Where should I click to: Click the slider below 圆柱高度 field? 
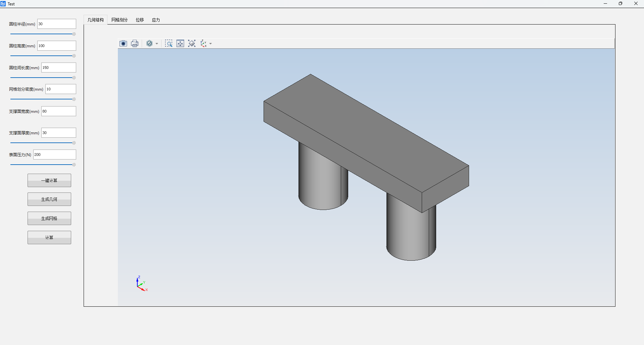pos(43,56)
